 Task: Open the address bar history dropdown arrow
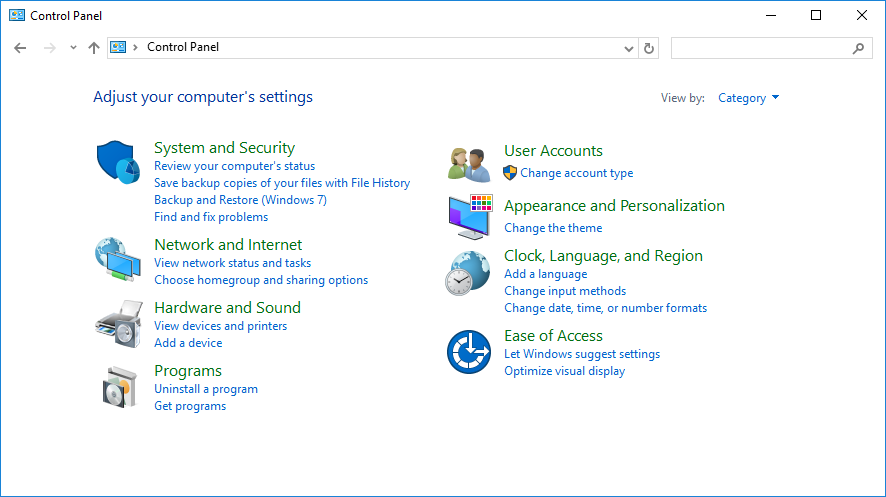tap(629, 48)
